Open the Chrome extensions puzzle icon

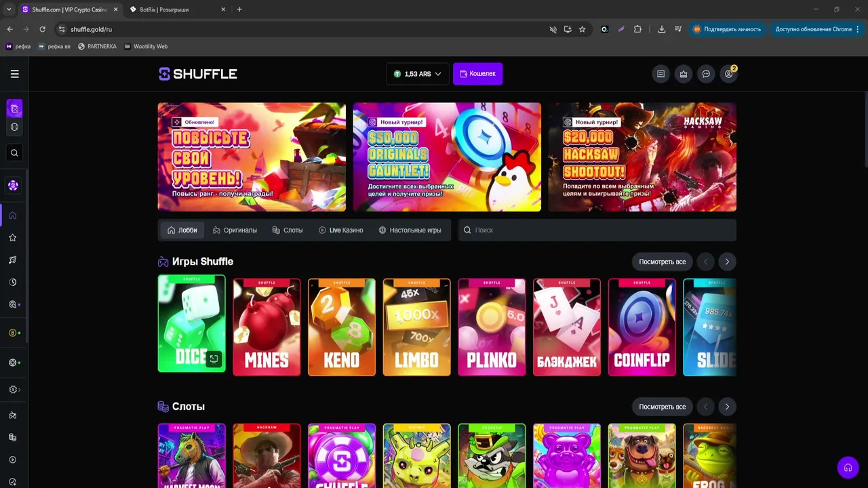(637, 29)
